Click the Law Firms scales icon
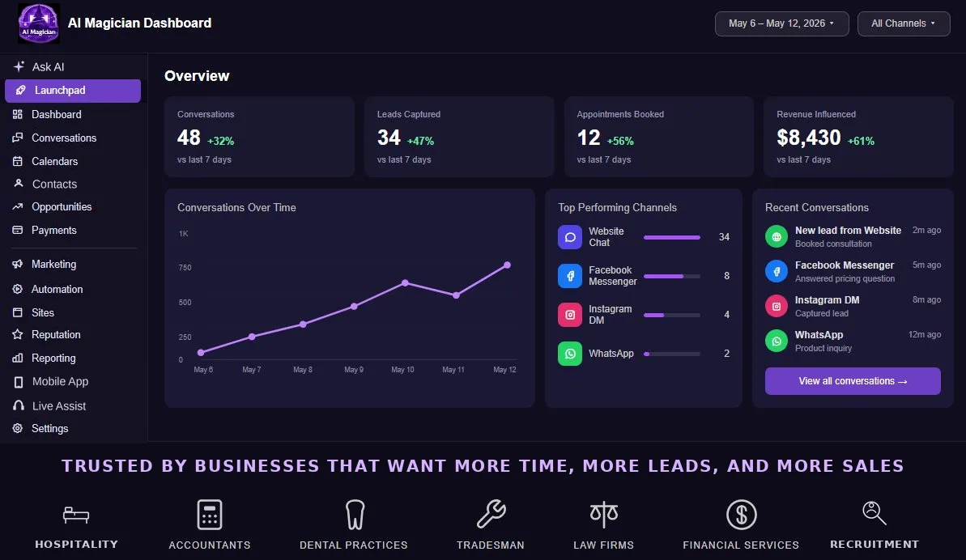 click(604, 515)
